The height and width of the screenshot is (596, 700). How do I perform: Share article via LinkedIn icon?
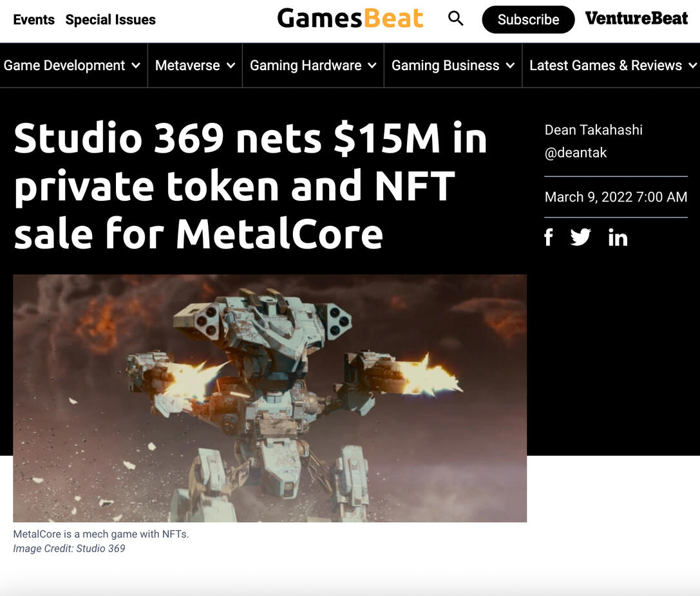[x=618, y=237]
